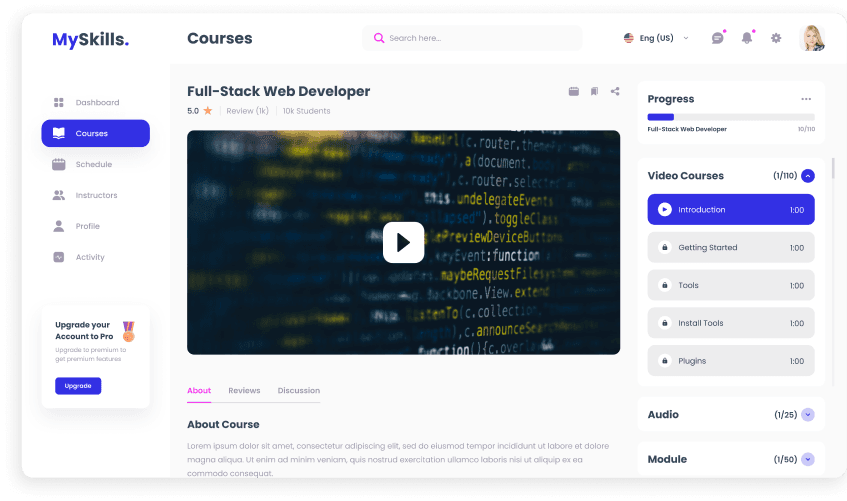Screen dimensions: 847x501
Task: Open the settings gear icon
Action: click(776, 38)
